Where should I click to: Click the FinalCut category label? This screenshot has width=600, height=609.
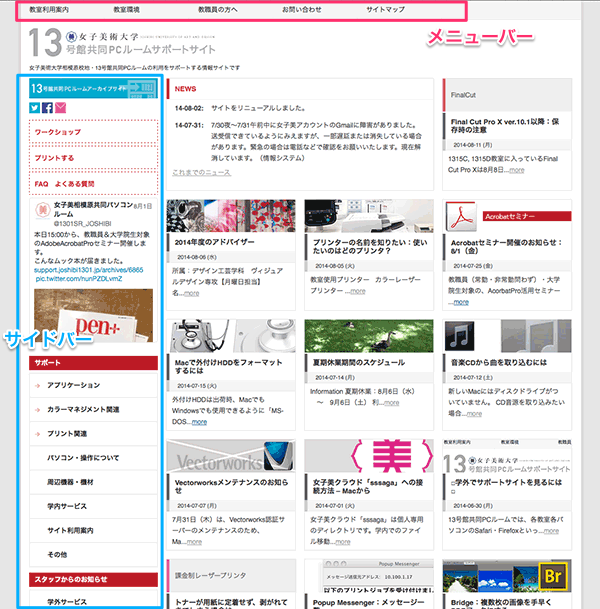[x=463, y=95]
